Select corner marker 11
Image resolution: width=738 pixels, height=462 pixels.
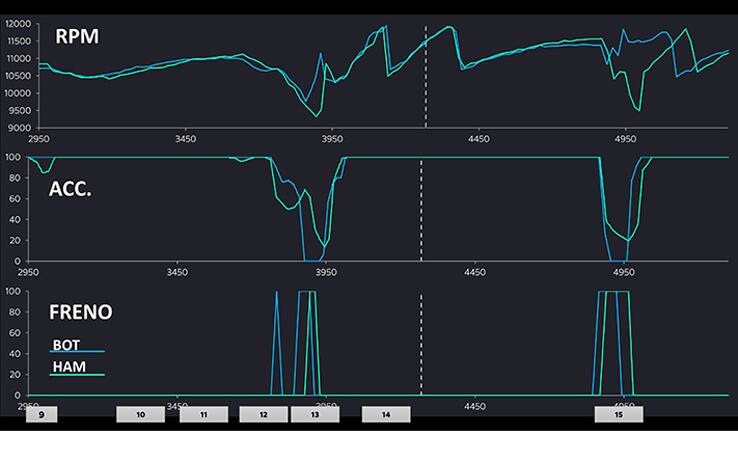point(204,414)
